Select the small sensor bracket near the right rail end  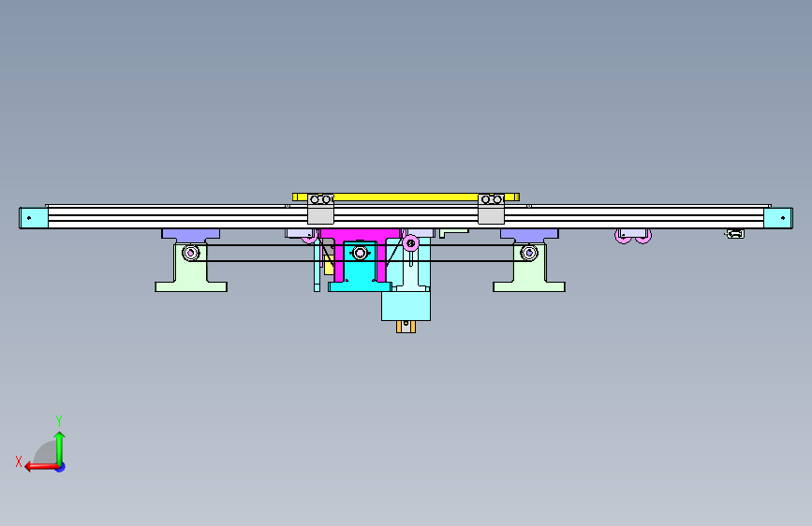pos(735,234)
